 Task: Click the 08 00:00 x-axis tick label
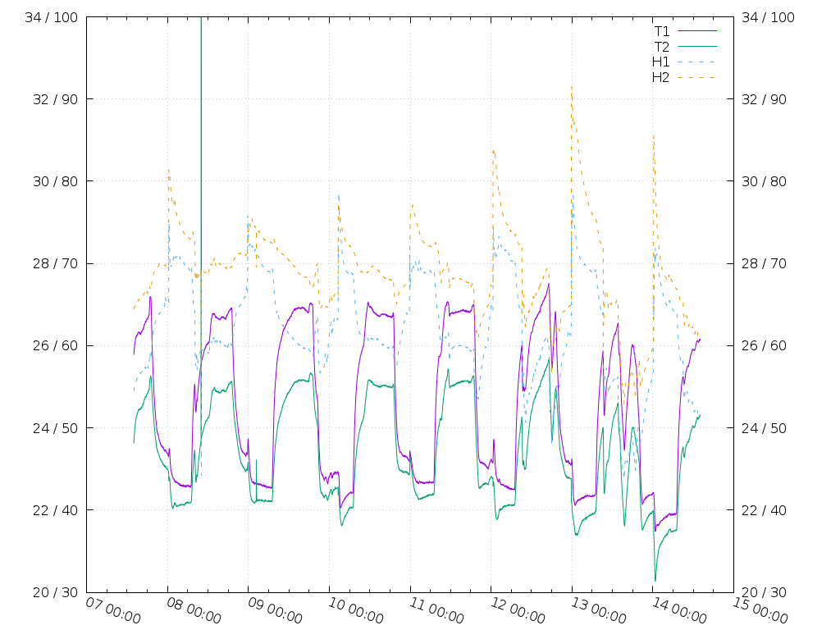pos(194,611)
